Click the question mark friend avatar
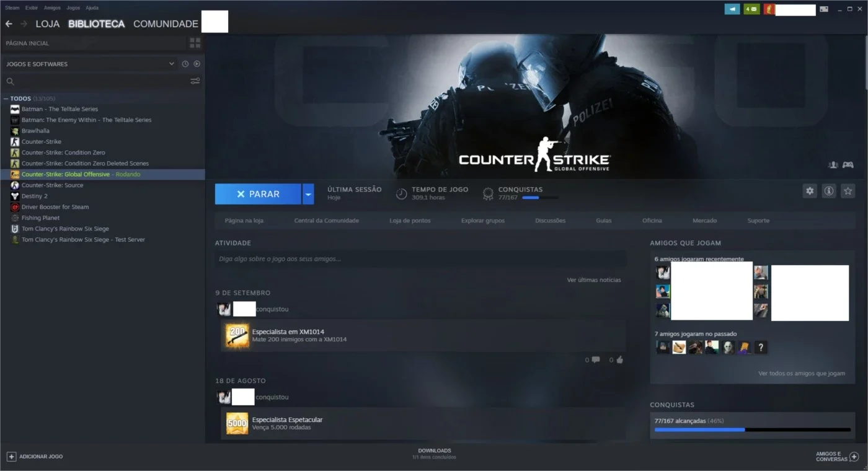The image size is (868, 471). coord(761,348)
